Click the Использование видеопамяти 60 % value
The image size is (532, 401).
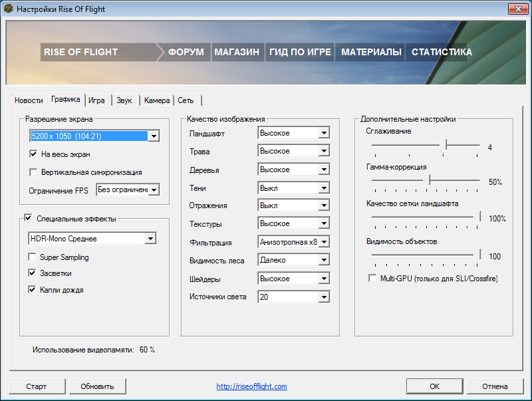[x=147, y=350]
